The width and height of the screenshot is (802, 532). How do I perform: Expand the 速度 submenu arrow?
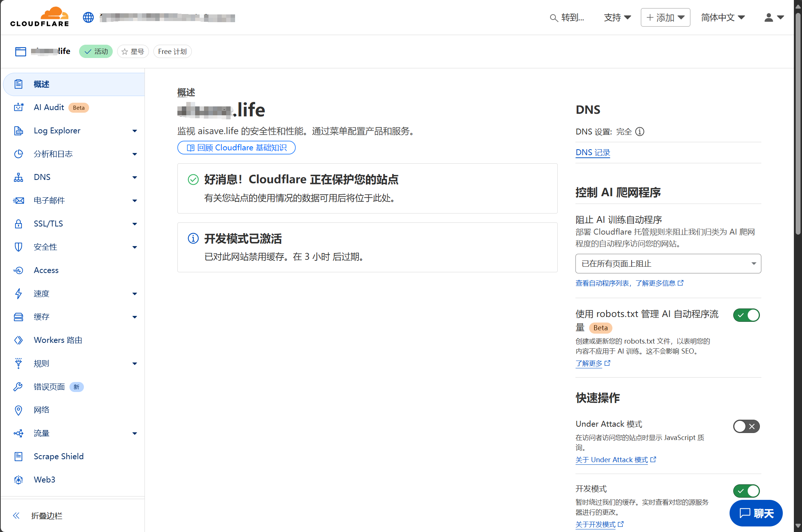click(x=135, y=294)
